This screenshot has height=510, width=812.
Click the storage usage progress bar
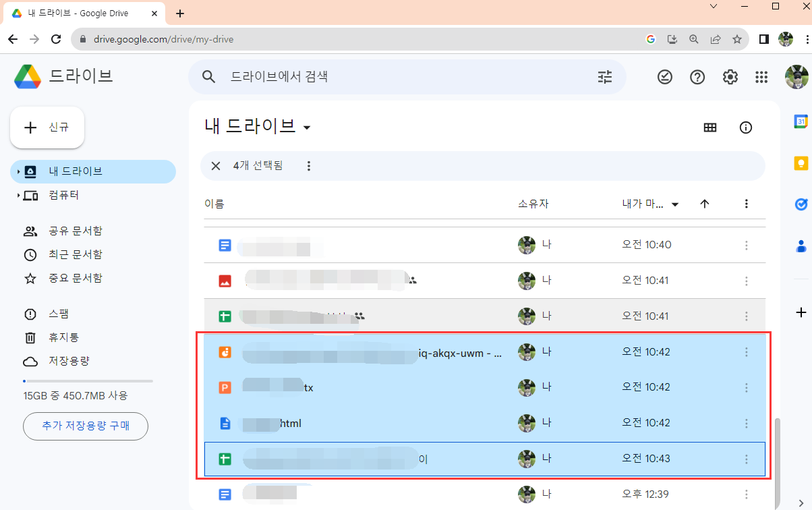coord(86,380)
